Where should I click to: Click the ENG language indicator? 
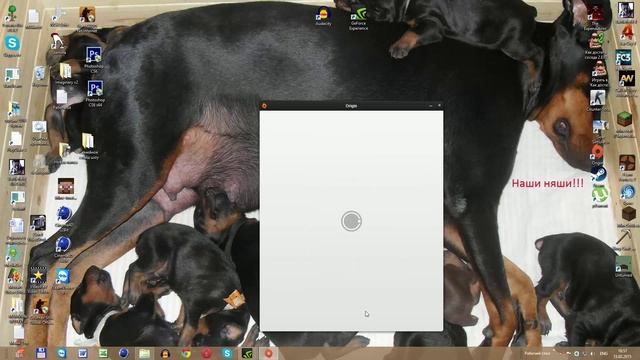click(x=604, y=353)
